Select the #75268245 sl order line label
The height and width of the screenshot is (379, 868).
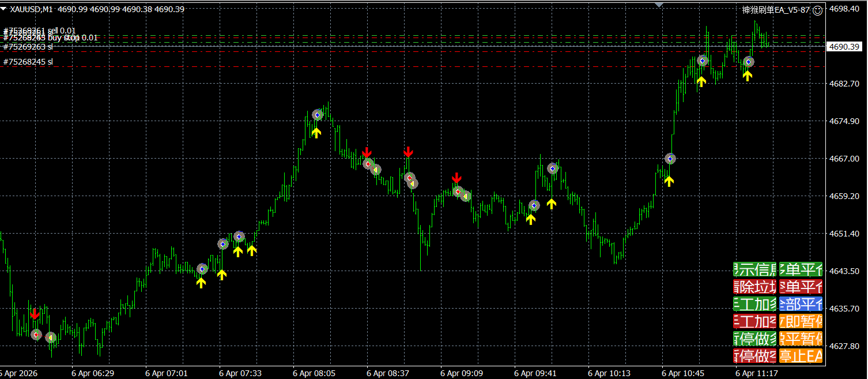[x=28, y=62]
